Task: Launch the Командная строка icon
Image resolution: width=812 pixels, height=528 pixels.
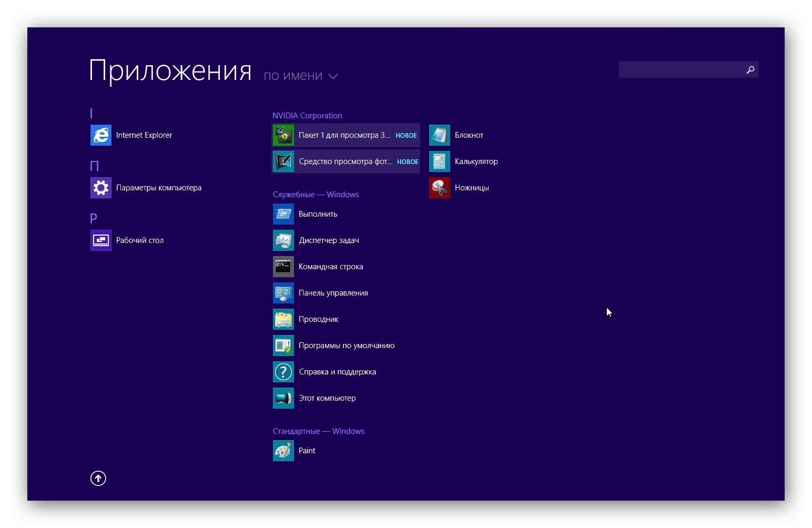Action: click(x=283, y=267)
